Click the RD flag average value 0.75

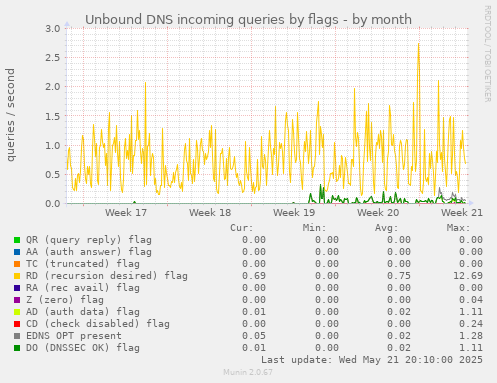point(398,276)
